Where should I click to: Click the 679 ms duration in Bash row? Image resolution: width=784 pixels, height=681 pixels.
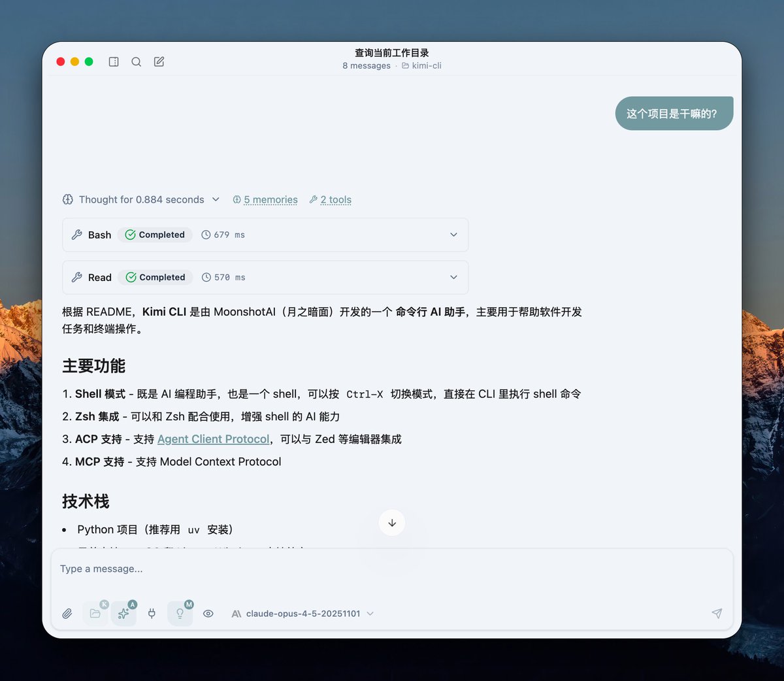(x=223, y=235)
